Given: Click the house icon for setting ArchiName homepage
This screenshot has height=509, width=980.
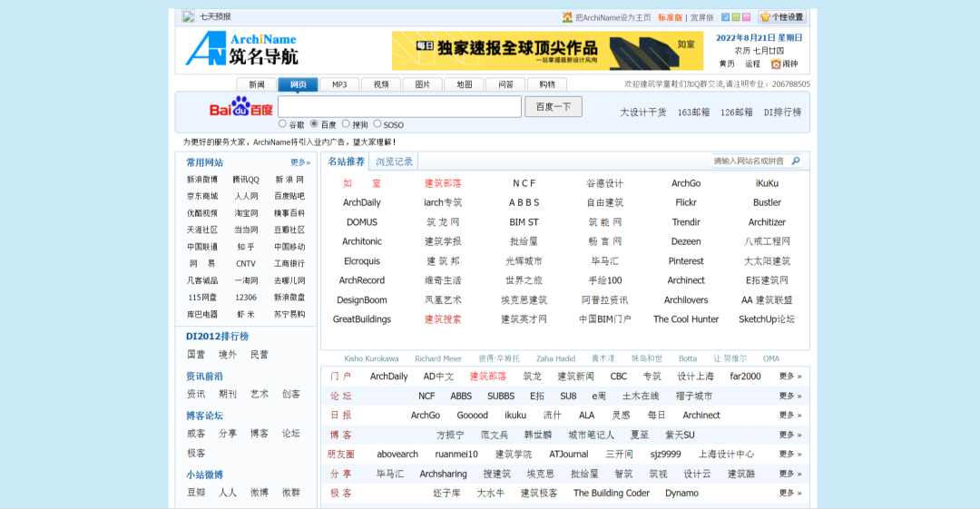Looking at the screenshot, I should point(567,17).
